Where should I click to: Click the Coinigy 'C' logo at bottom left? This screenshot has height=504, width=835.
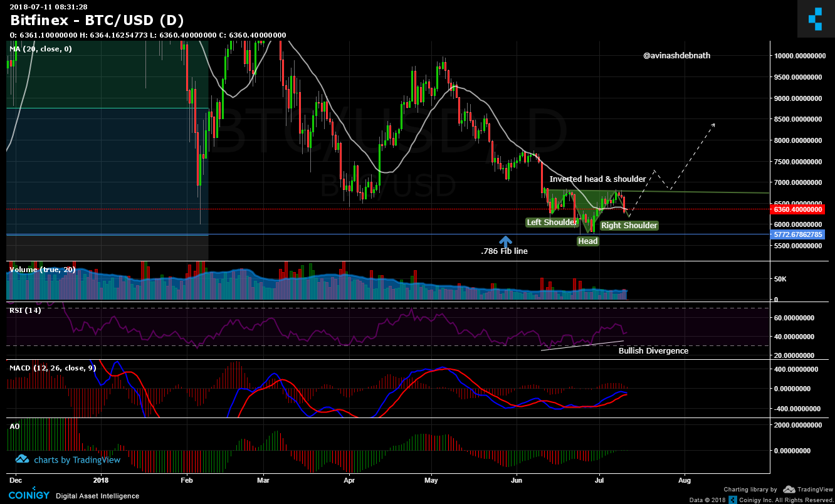29,495
